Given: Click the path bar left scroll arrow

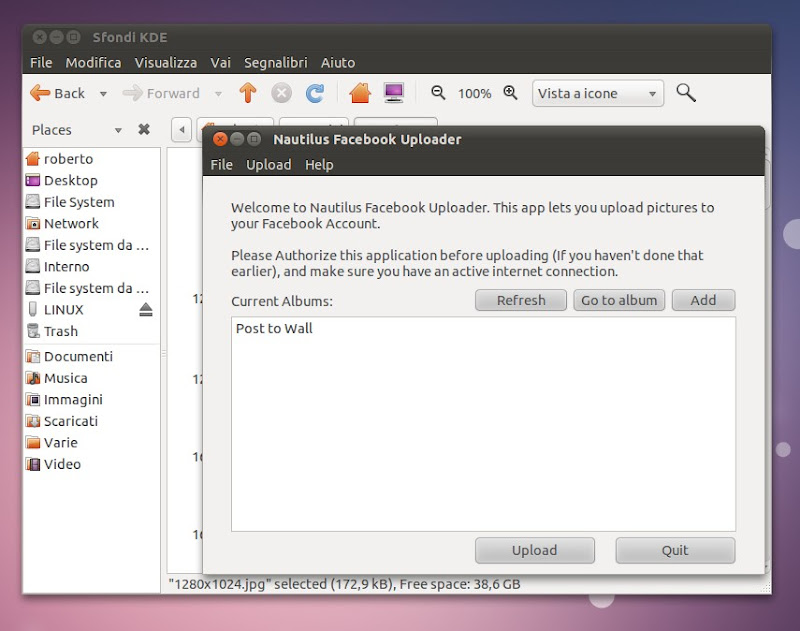Looking at the screenshot, I should (x=182, y=130).
